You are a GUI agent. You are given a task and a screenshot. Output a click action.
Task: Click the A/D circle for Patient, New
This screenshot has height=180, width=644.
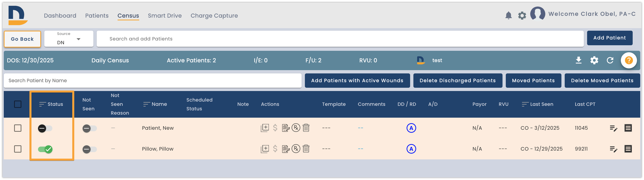click(411, 128)
